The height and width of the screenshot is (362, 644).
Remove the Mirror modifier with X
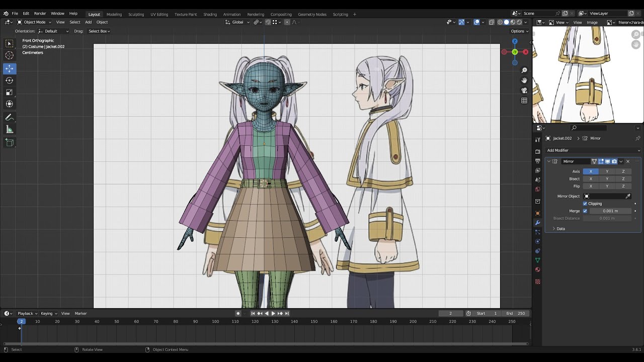pyautogui.click(x=628, y=161)
